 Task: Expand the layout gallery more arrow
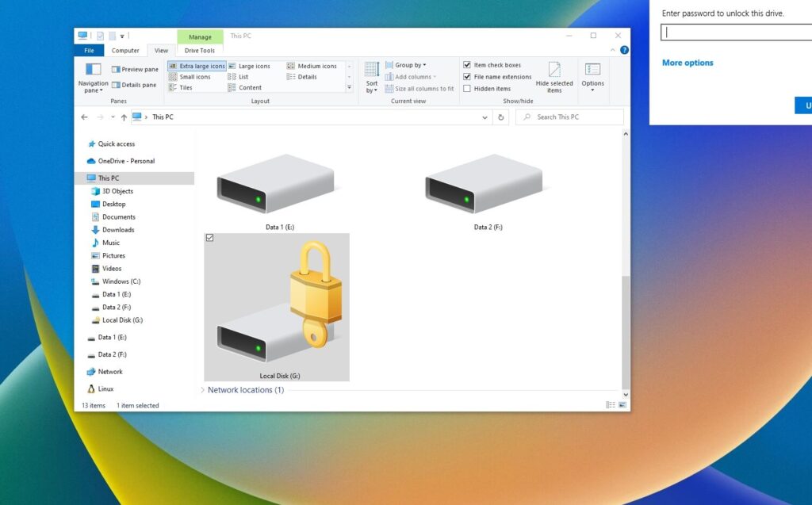coord(349,87)
